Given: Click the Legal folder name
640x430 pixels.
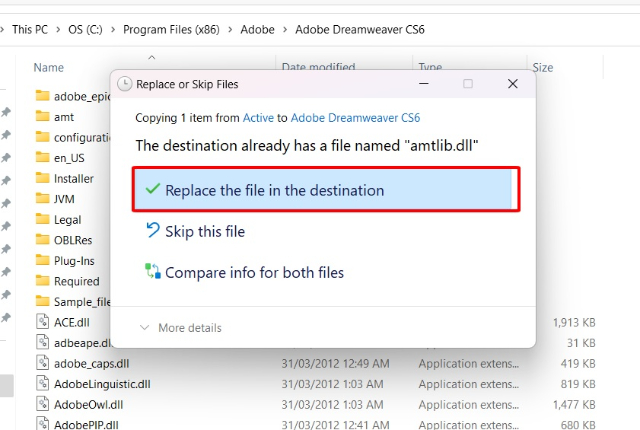Looking at the screenshot, I should click(x=67, y=220).
